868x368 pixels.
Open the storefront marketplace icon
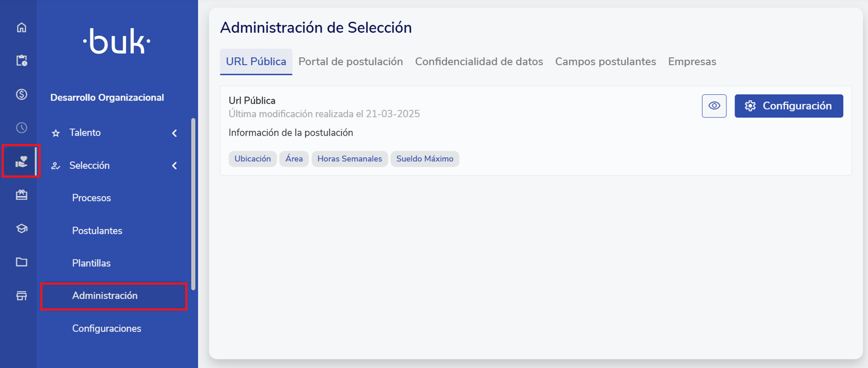coord(21,296)
